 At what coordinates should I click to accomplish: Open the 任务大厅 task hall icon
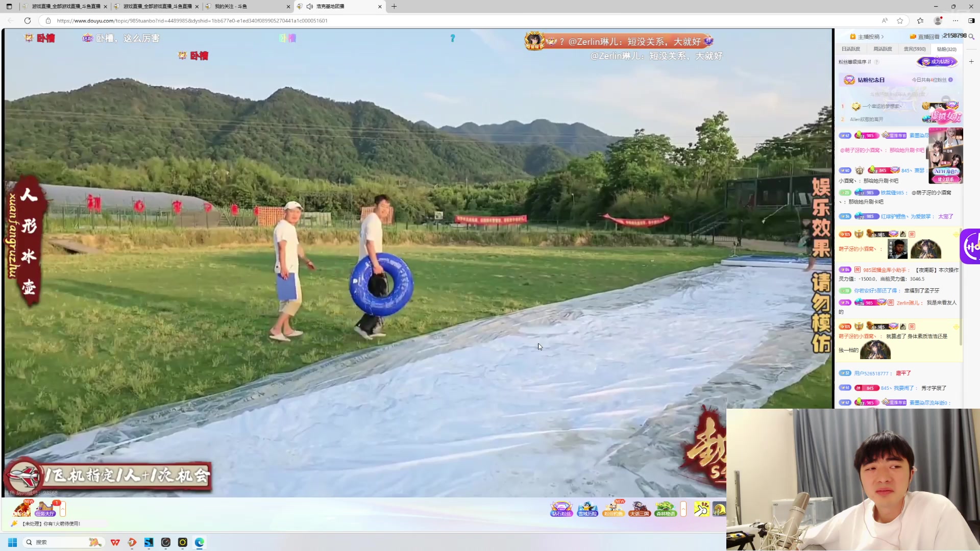pos(45,509)
